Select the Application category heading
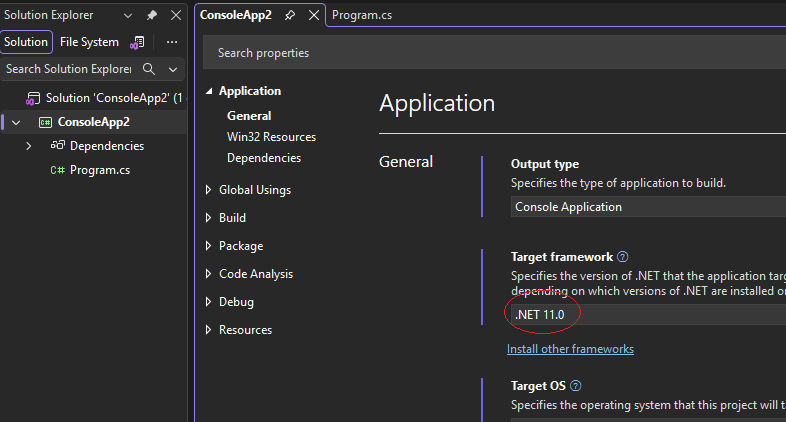The width and height of the screenshot is (786, 422). pyautogui.click(x=250, y=91)
